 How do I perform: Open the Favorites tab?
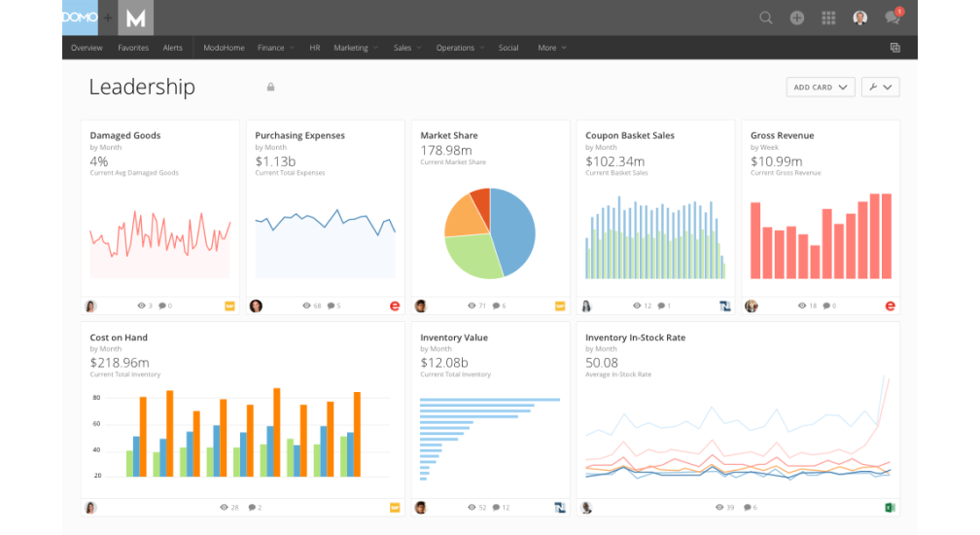133,48
